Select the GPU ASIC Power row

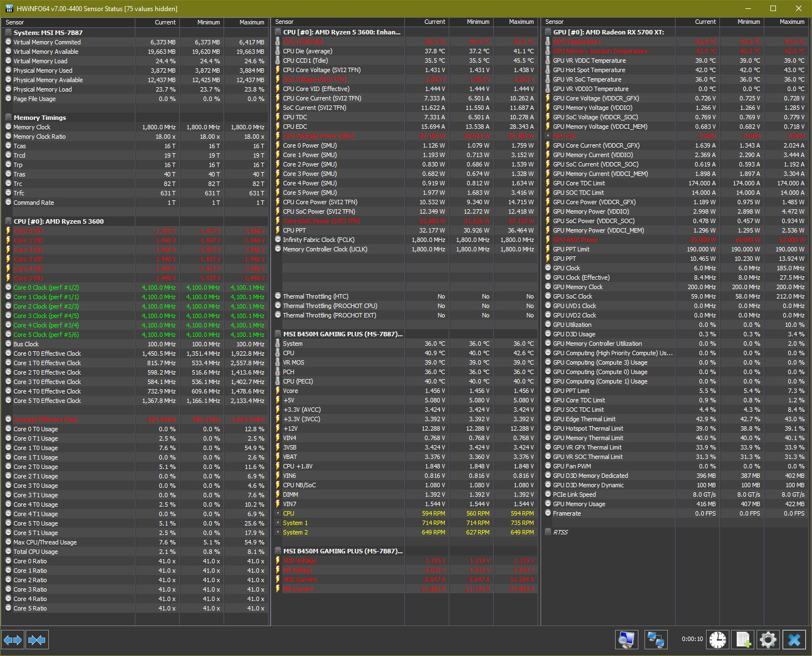tap(675, 240)
